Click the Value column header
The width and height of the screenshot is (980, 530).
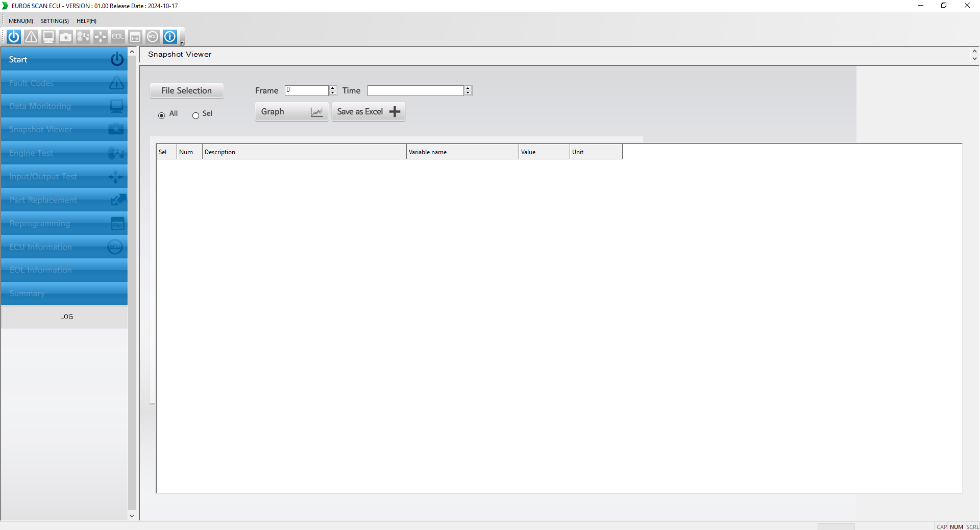545,152
